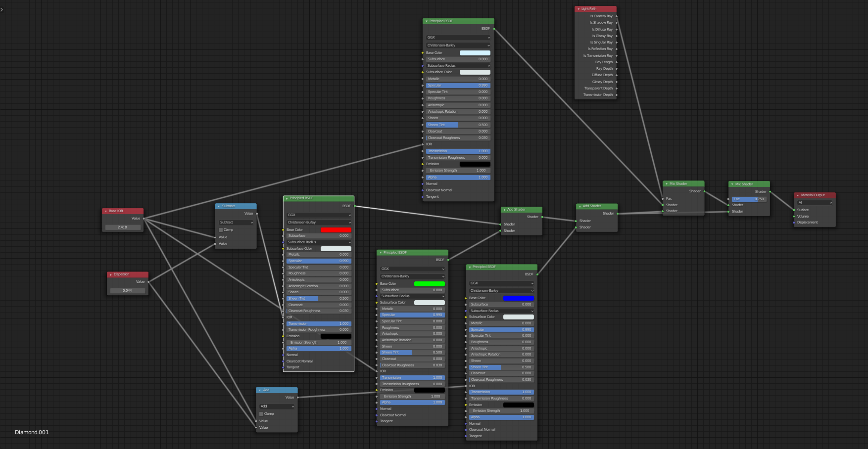Click the Displacement input socket on Material Output
Image resolution: width=868 pixels, height=449 pixels.
pyautogui.click(x=794, y=223)
